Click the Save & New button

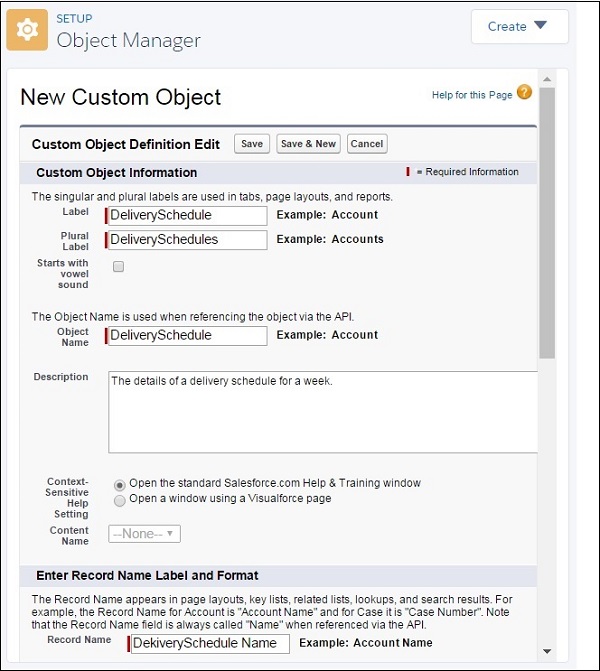pos(308,144)
